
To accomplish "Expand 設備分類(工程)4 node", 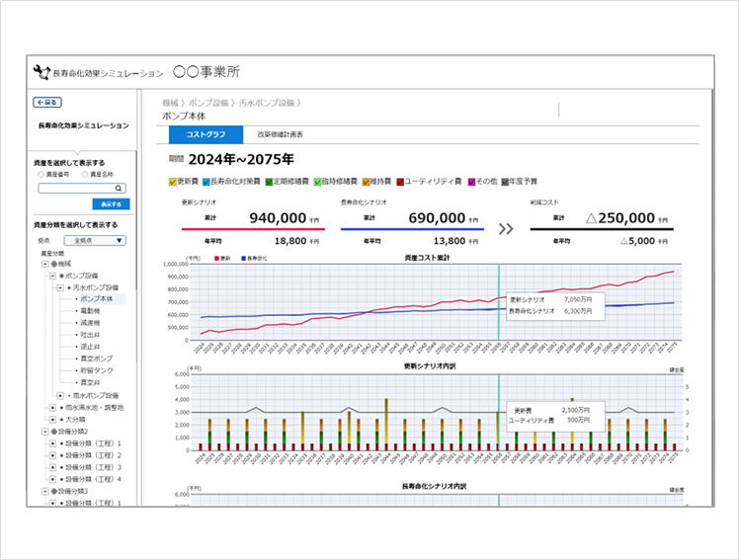I will (52, 479).
